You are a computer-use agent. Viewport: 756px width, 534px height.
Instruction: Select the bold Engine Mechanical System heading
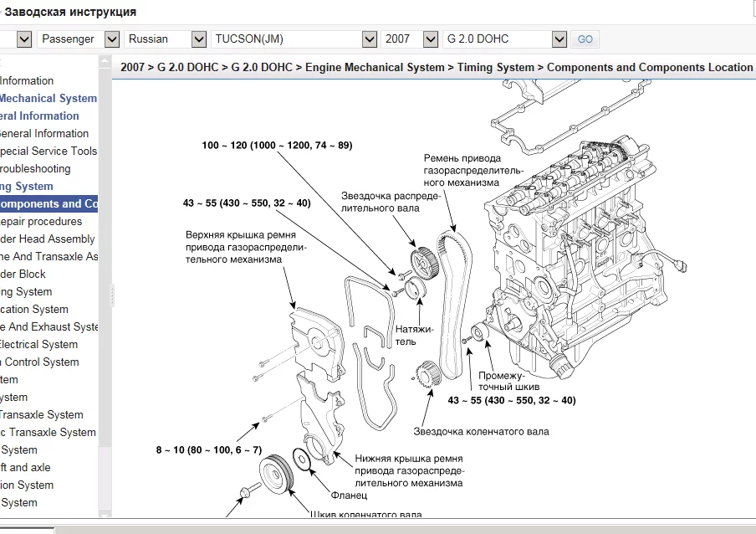(x=49, y=99)
